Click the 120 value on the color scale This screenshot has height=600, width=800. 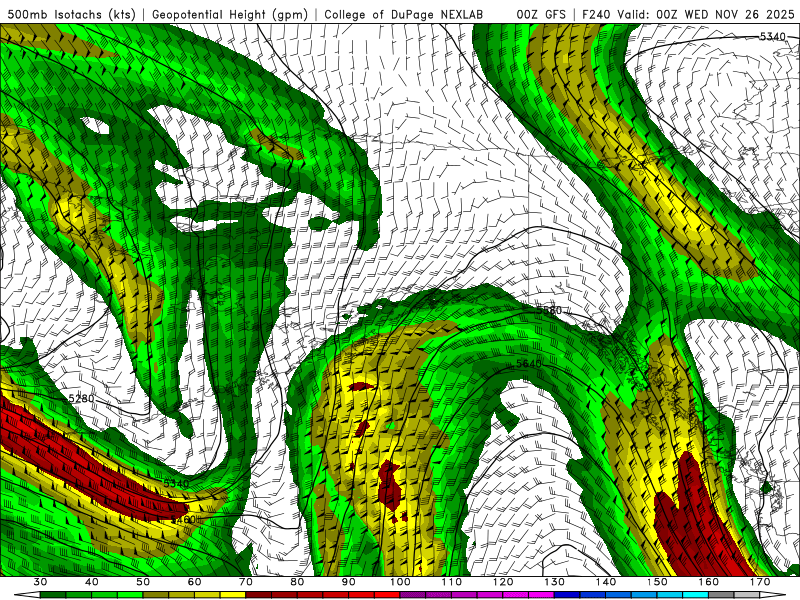(x=503, y=582)
